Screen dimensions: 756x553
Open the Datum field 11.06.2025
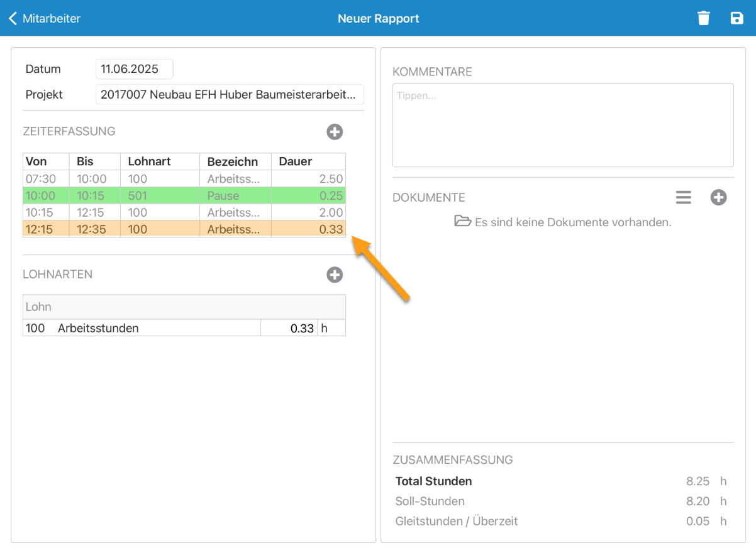tap(134, 69)
